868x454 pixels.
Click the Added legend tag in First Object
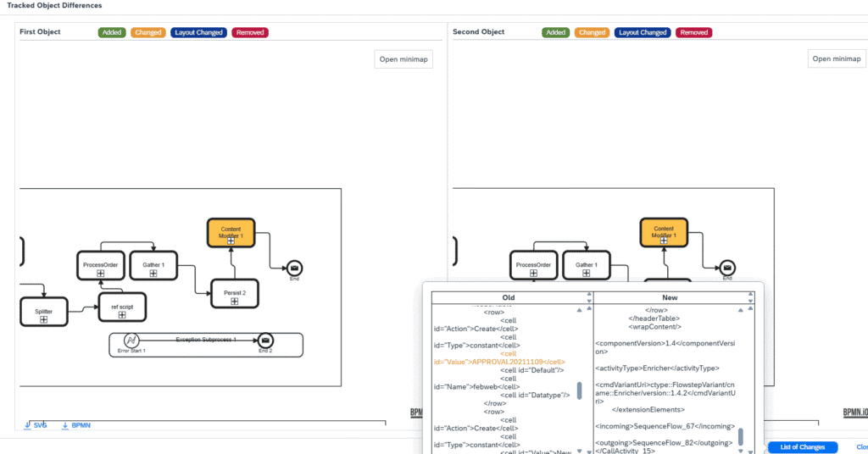coord(112,33)
